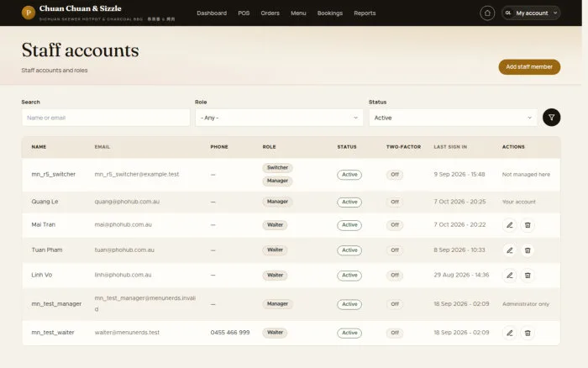Click the Waiter role badge for Mai Tran

275,225
